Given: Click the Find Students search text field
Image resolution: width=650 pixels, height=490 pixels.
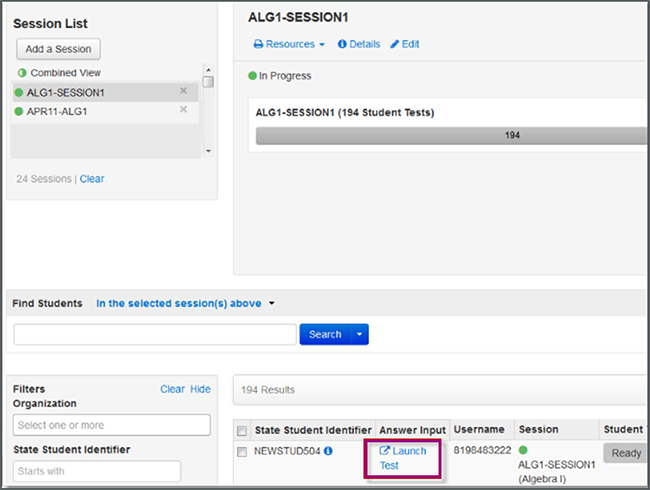Looking at the screenshot, I should click(155, 335).
